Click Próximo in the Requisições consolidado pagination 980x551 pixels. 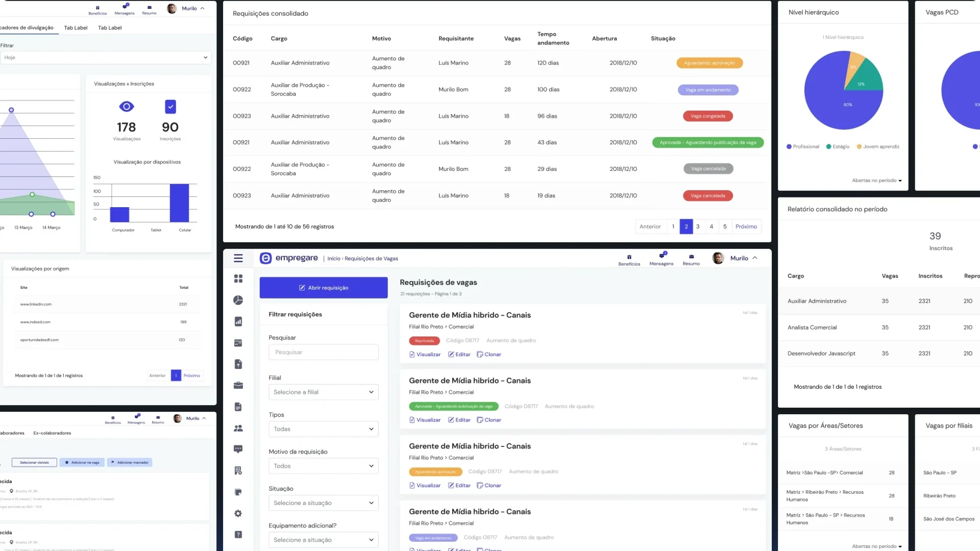click(746, 227)
